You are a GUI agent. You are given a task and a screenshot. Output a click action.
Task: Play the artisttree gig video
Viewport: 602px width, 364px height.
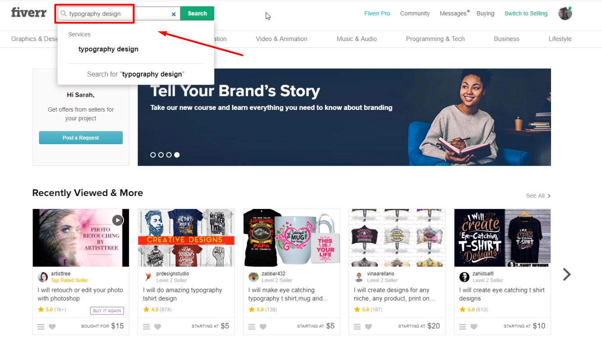(117, 220)
